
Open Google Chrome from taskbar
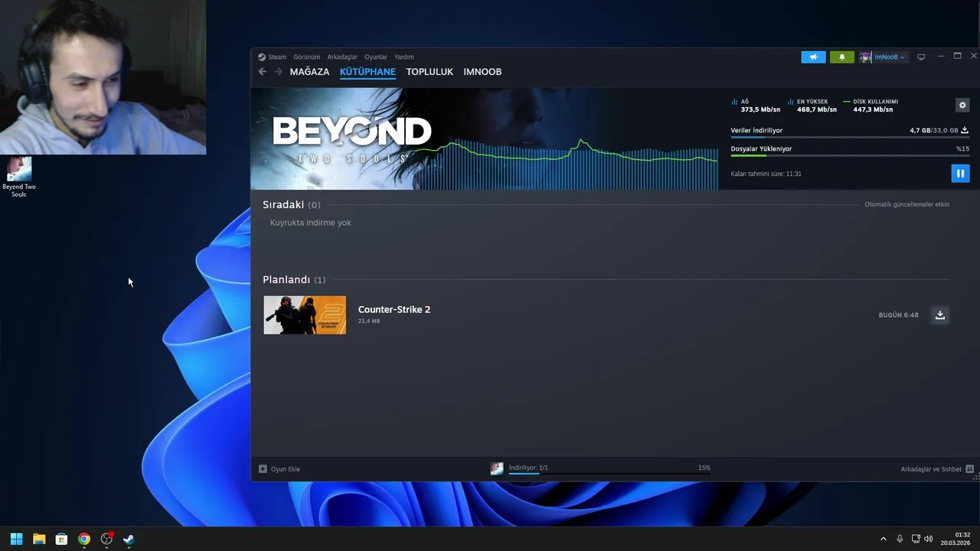point(84,539)
